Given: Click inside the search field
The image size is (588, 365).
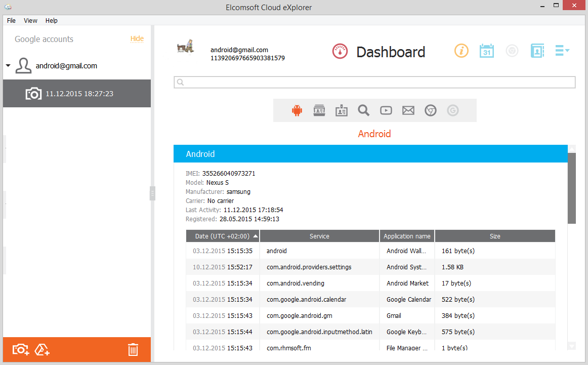Looking at the screenshot, I should tap(374, 82).
